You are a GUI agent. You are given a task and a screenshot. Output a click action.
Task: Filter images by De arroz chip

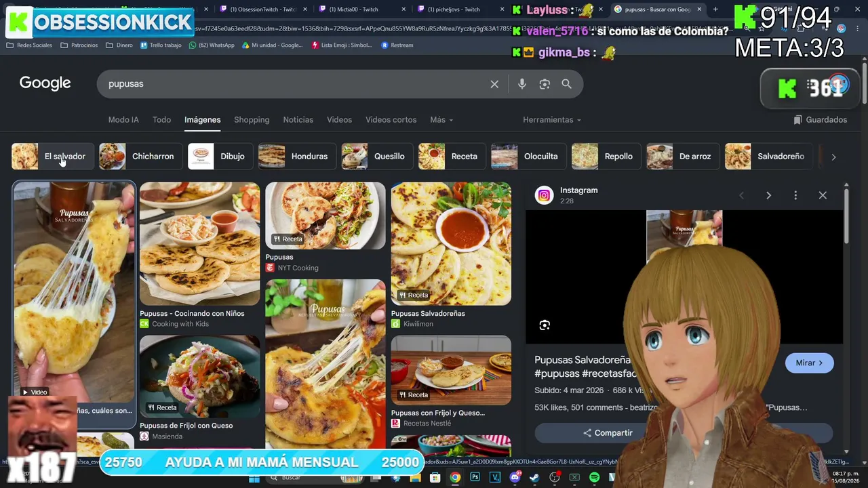[x=684, y=157]
